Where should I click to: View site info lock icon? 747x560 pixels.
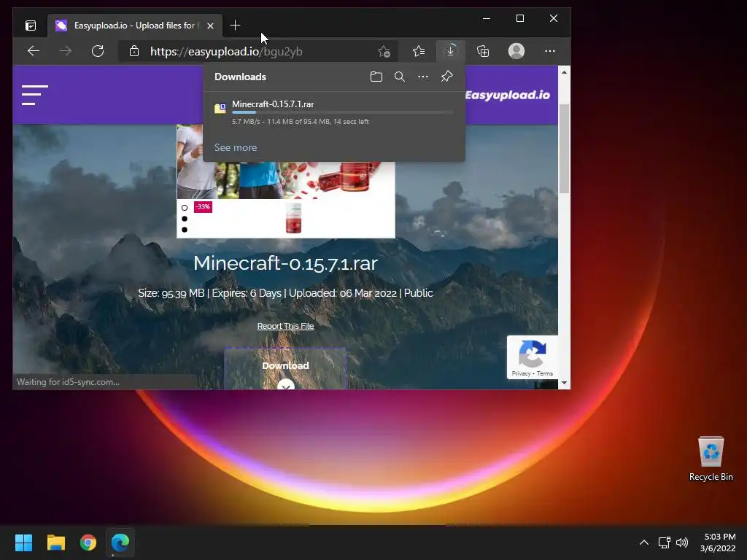tap(134, 51)
